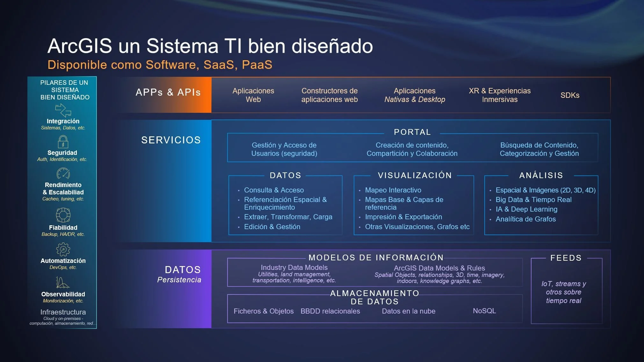Click XR & Experiencias Inmersivas text
The width and height of the screenshot is (644, 362).
pyautogui.click(x=500, y=95)
